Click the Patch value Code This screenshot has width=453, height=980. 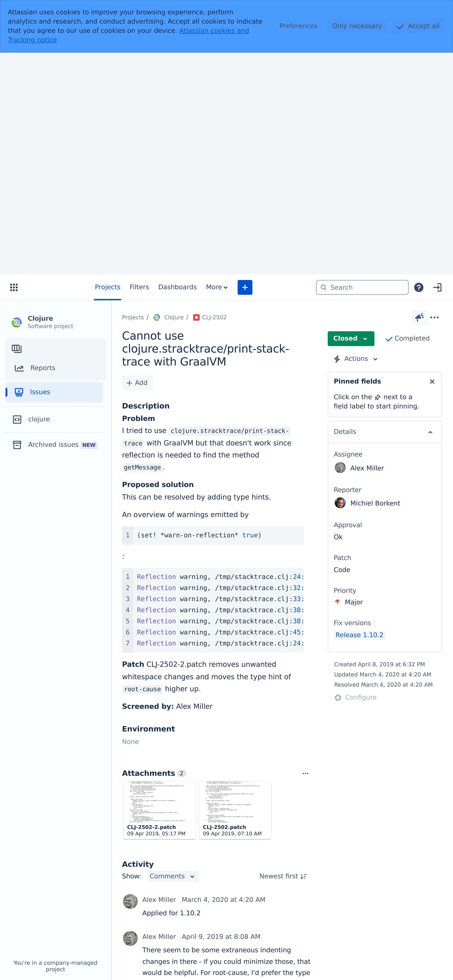(x=342, y=570)
